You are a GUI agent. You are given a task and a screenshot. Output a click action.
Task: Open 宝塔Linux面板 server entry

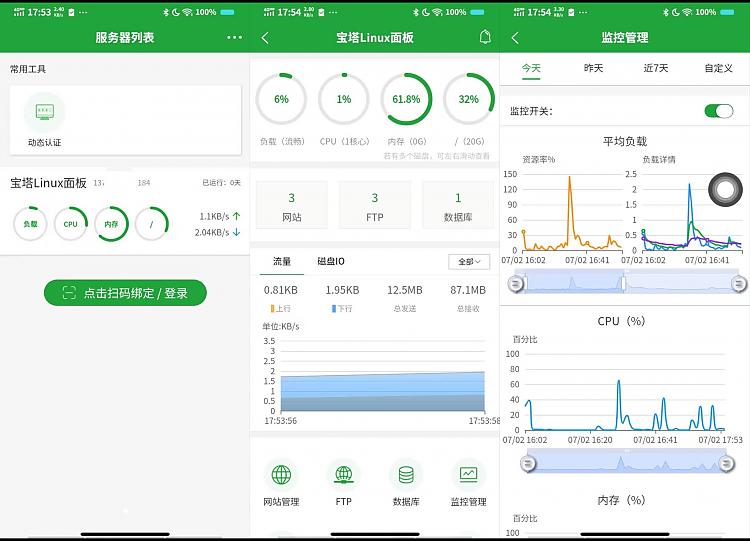point(124,210)
